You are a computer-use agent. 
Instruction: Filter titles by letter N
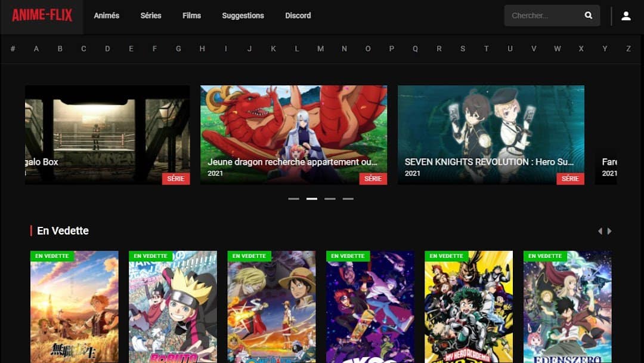coord(344,48)
